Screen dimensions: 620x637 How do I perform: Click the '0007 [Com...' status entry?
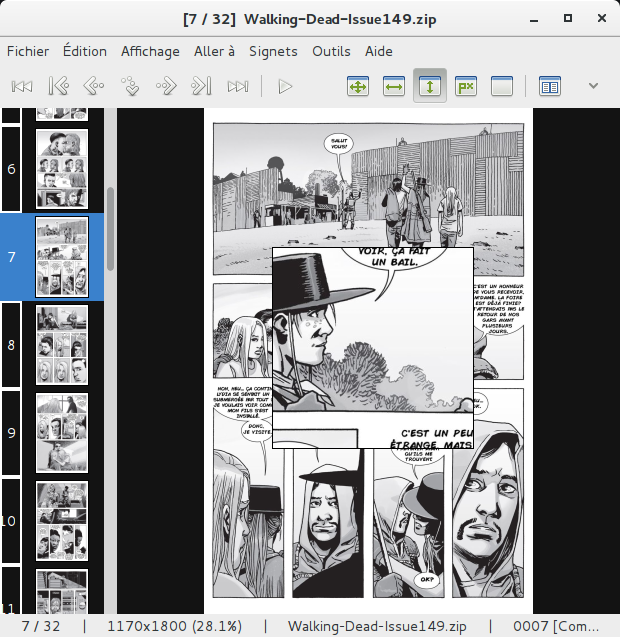point(556,626)
